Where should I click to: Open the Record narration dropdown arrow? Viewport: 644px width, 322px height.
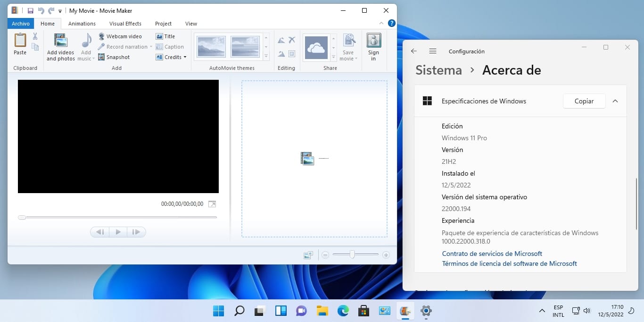151,47
